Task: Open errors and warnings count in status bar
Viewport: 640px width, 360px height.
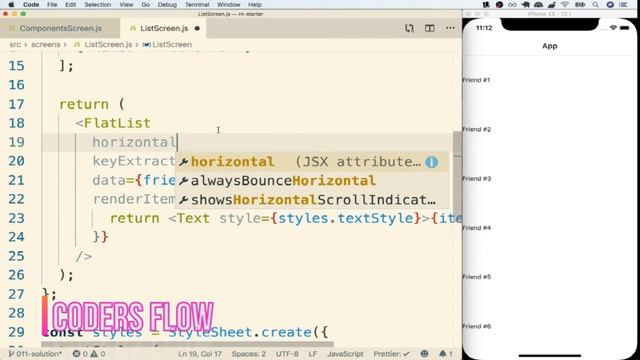Action: tap(89, 353)
